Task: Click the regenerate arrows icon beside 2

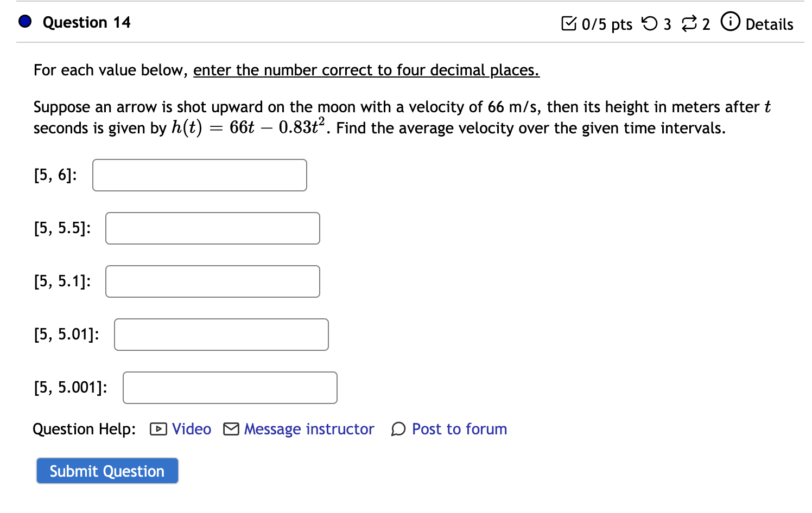Action: [x=689, y=23]
